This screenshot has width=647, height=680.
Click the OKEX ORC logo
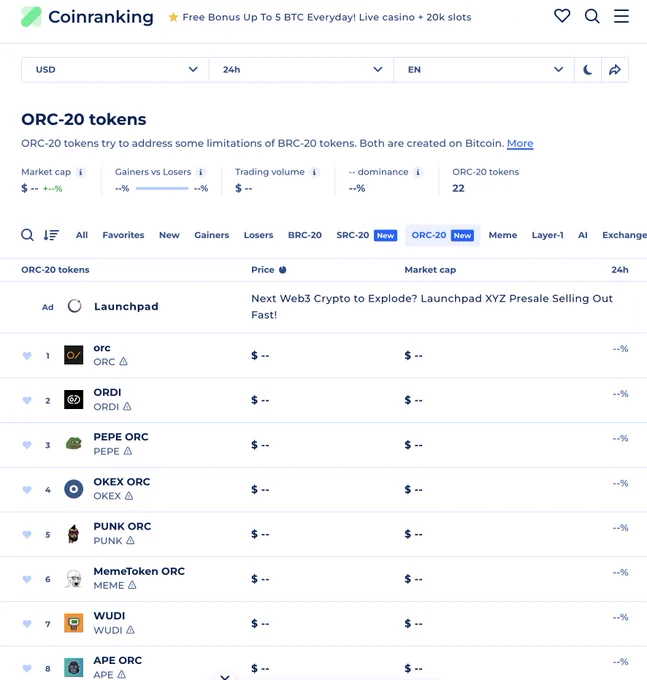tap(74, 489)
